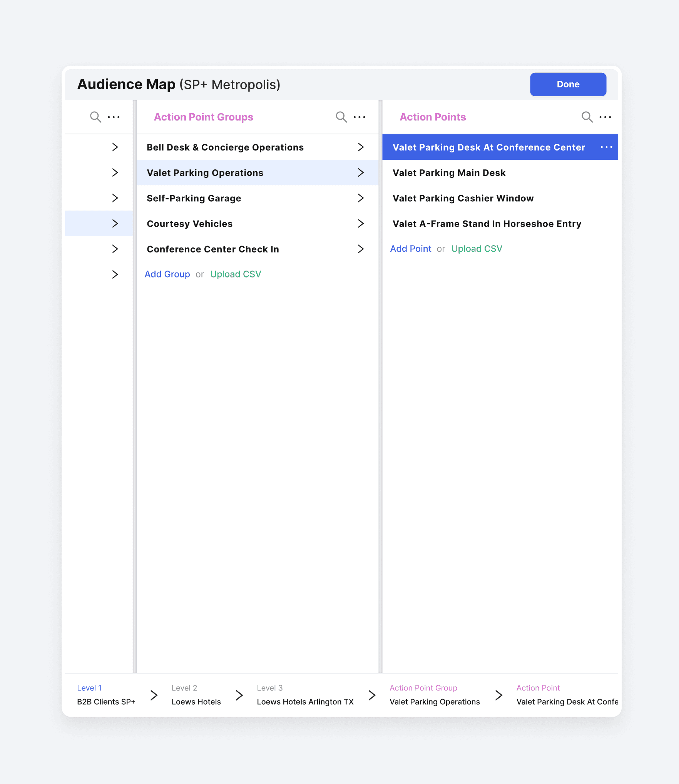The width and height of the screenshot is (679, 784).
Task: Expand Courtesy Vehicles group chevron
Action: pyautogui.click(x=361, y=223)
